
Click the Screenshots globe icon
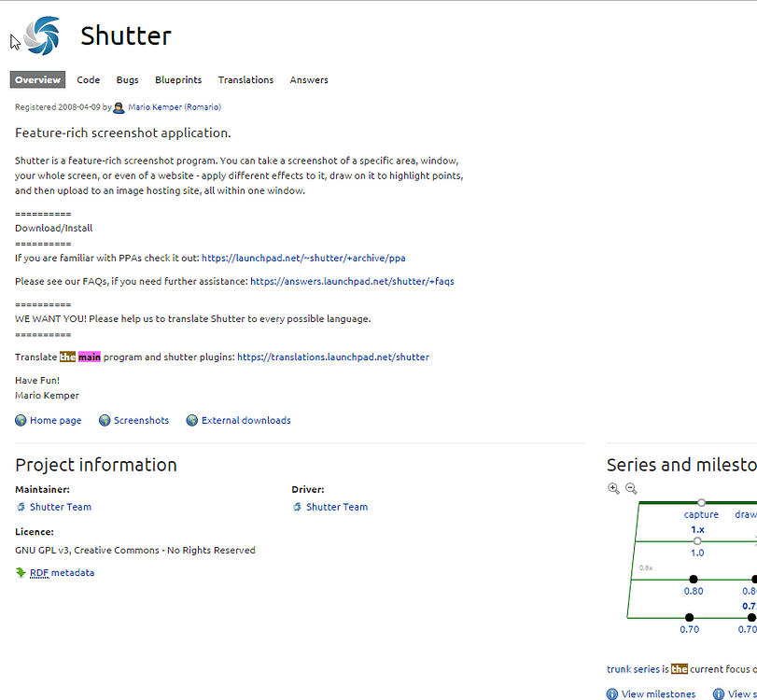click(105, 421)
